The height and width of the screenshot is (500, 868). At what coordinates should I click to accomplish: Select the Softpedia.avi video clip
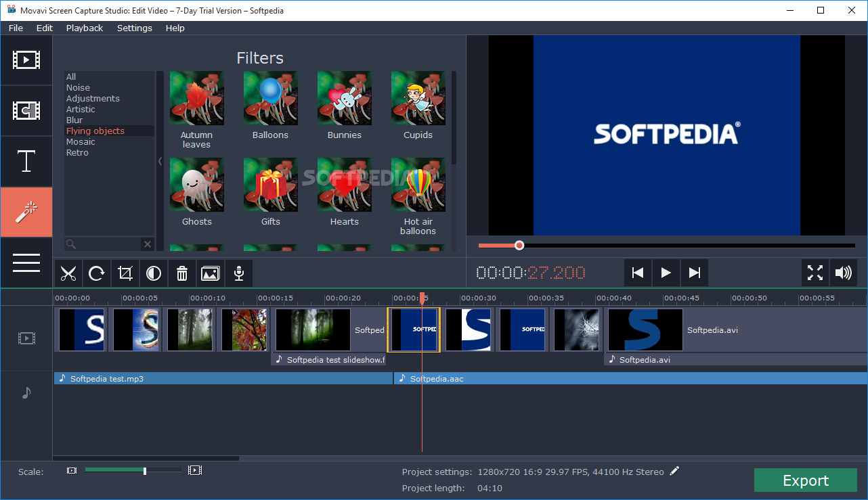point(735,330)
